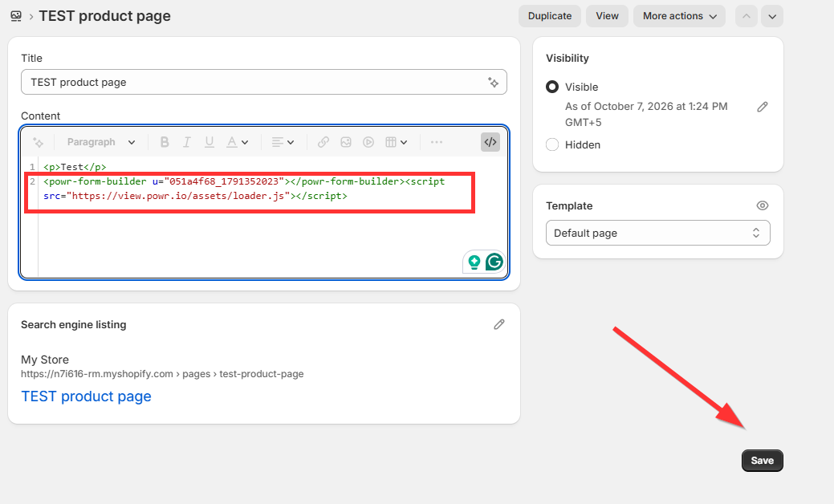Open the Grammarly icon in the editor
Image resolution: width=834 pixels, height=504 pixels.
(x=494, y=262)
